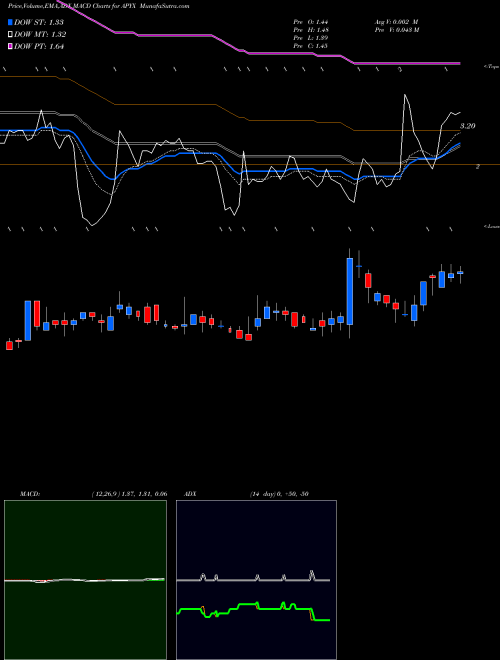The image size is (500, 660).
Task: Click the tallest blue candlestick in the price chart
Action: 350,291
